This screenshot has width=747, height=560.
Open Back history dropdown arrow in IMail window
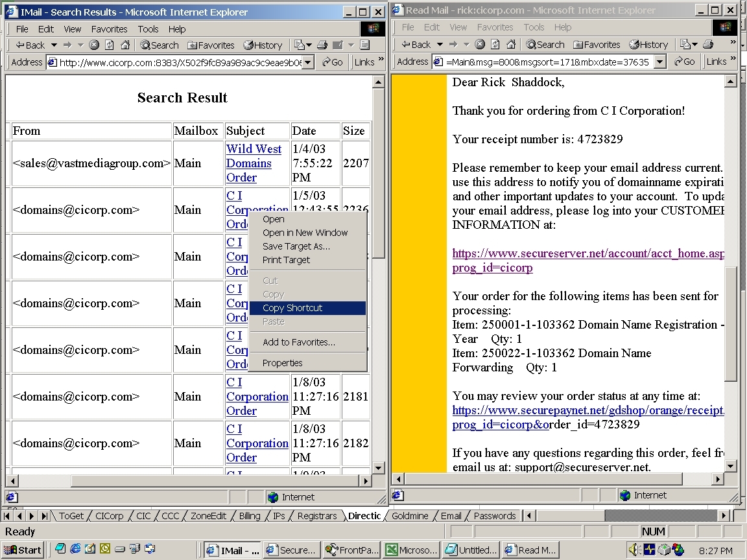54,45
